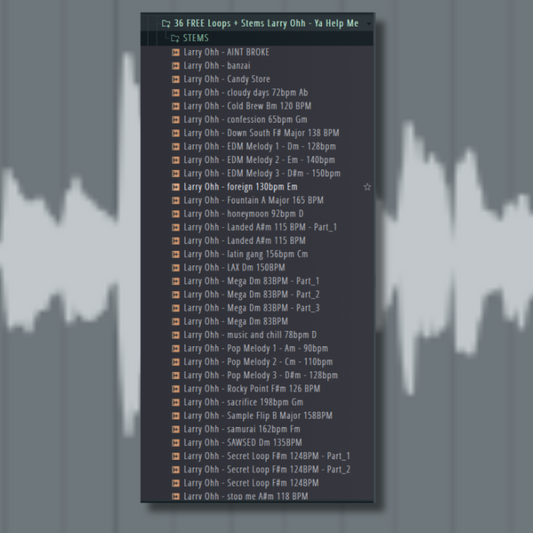The height and width of the screenshot is (533, 533).
Task: Select 'stop me A#m 118 BPM' sample
Action: pos(246,496)
